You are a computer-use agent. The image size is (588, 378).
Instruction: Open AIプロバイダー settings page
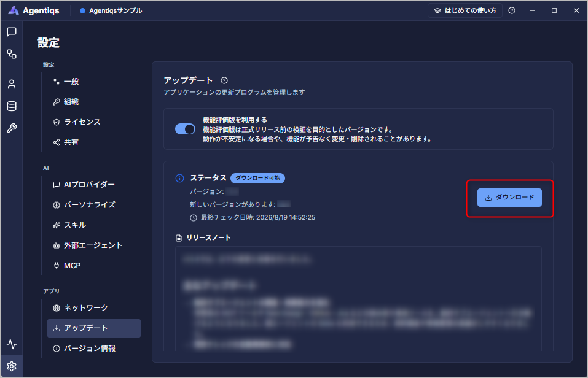coord(94,185)
